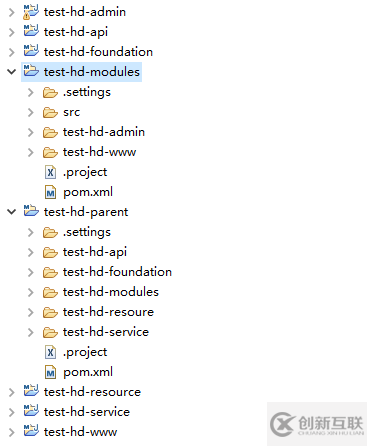Expand the test-hd-foundation top-level project
Image resolution: width=367 pixels, height=446 pixels.
tap(12, 52)
